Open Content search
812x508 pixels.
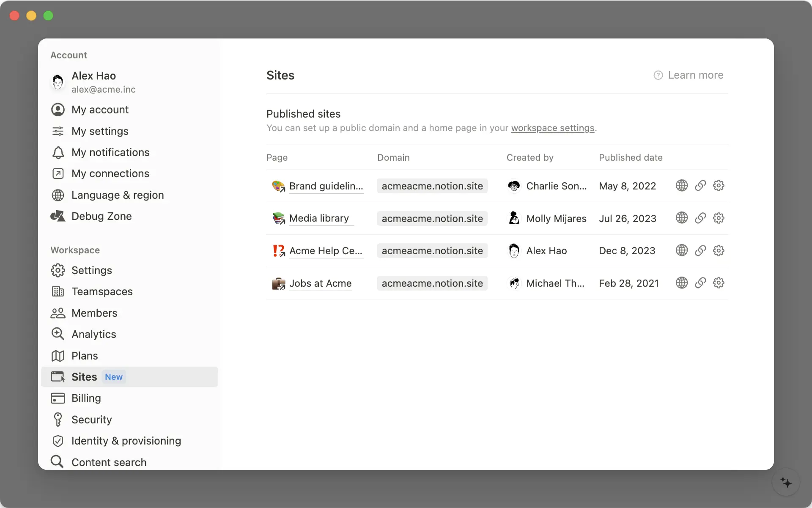click(x=109, y=462)
